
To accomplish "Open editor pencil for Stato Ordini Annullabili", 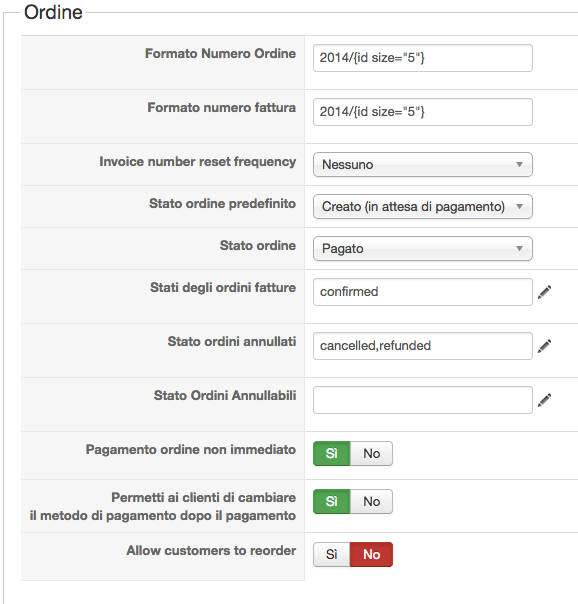I will click(x=544, y=400).
